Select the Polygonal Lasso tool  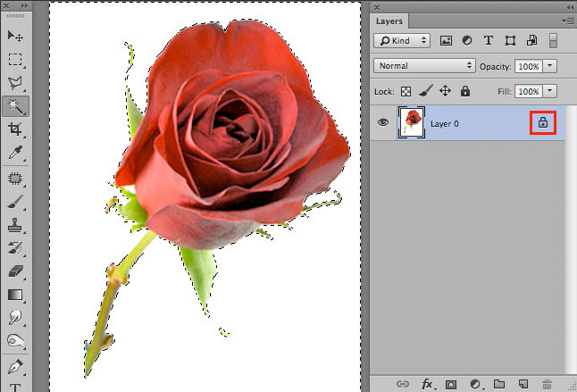pyautogui.click(x=15, y=83)
